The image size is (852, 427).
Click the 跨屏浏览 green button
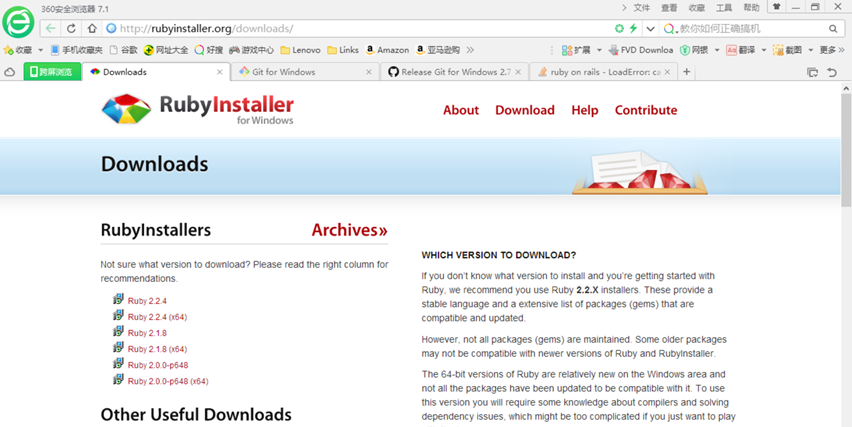pos(52,72)
